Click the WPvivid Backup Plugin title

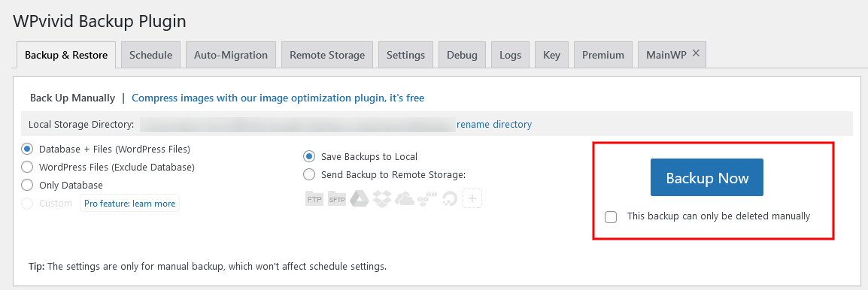[99, 21]
